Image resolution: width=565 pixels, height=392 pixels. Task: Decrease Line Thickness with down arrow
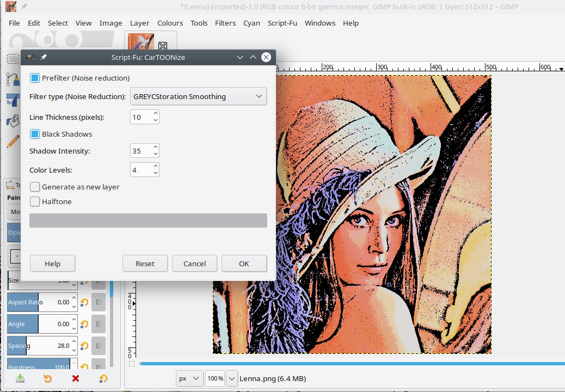[155, 120]
